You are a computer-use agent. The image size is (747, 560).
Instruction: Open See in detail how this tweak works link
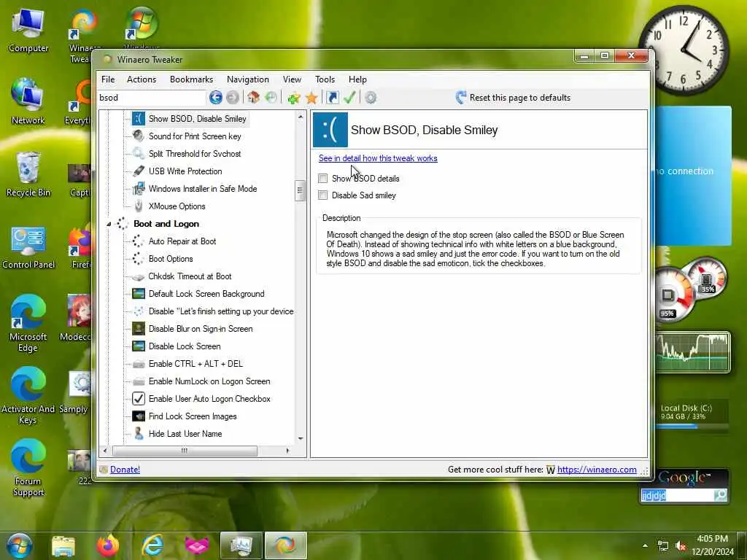(x=378, y=158)
